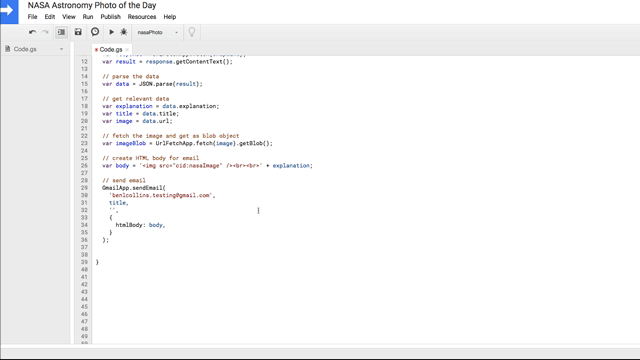
Task: Click the closing ');' on line 36
Action: click(105, 240)
